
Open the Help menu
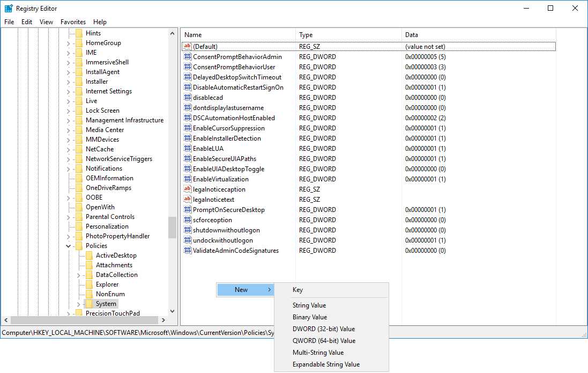(100, 22)
